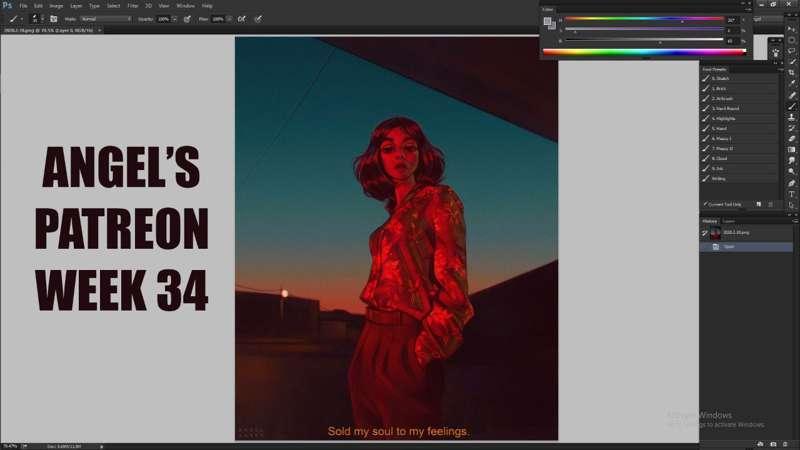The image size is (800, 450).
Task: Open status bar info arrow
Action: (102, 446)
